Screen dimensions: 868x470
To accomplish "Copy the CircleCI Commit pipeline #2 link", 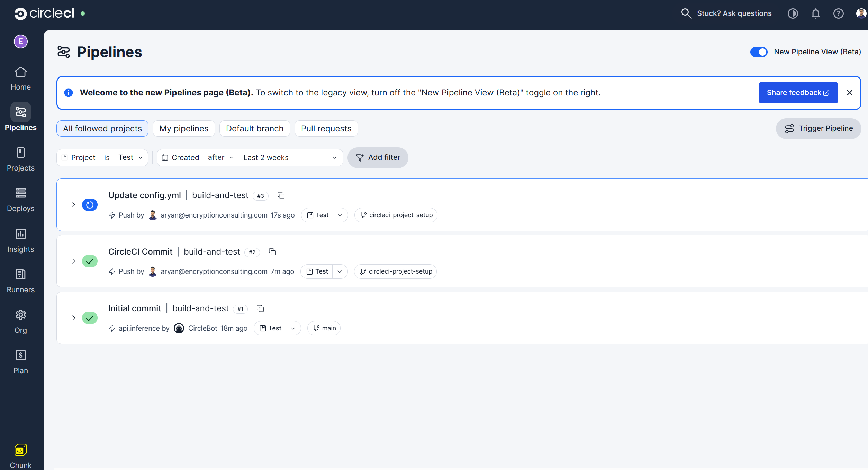I will (272, 252).
